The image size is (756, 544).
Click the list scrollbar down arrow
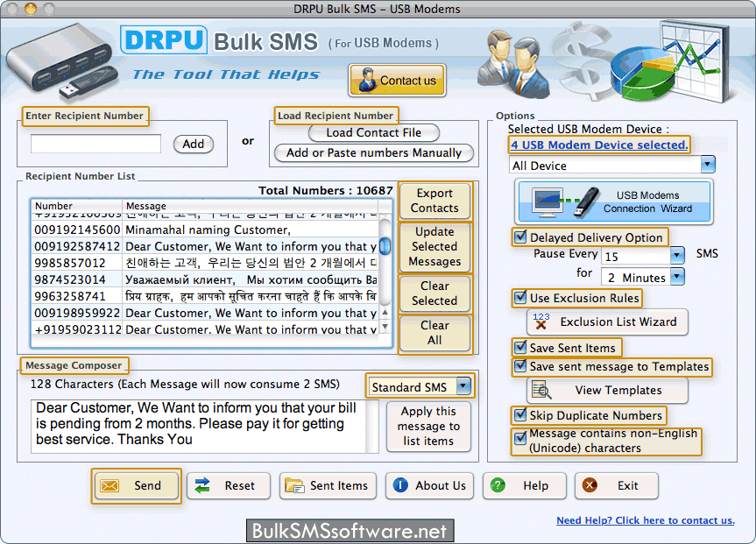(x=385, y=326)
